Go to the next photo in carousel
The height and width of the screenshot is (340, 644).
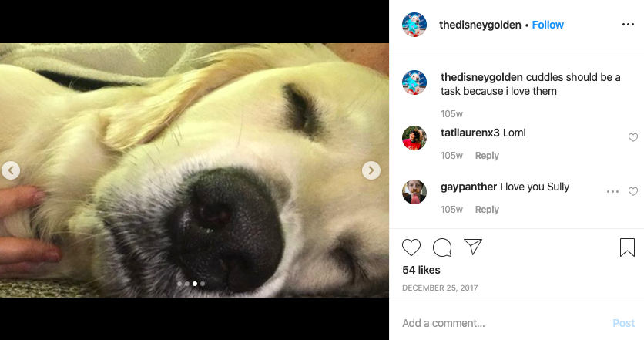pos(371,170)
